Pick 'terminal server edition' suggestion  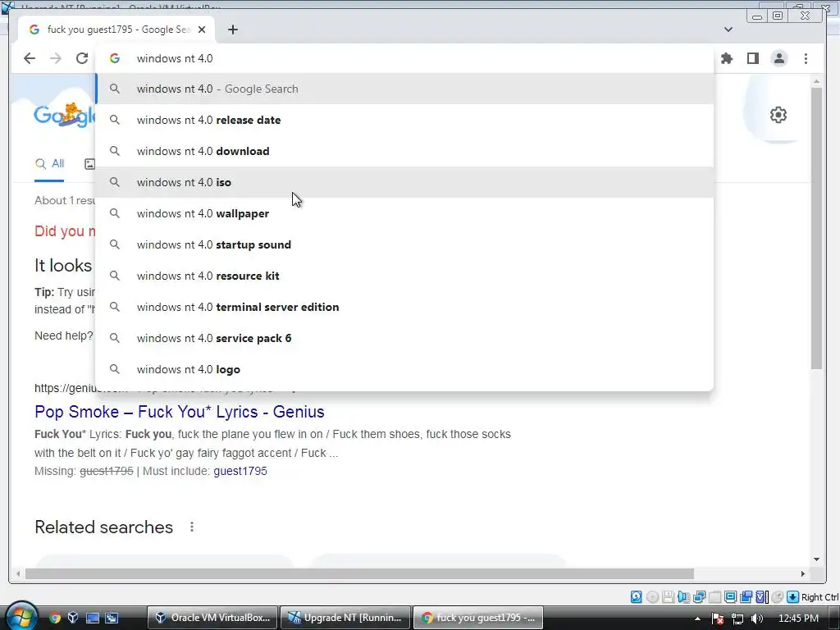pyautogui.click(x=404, y=307)
